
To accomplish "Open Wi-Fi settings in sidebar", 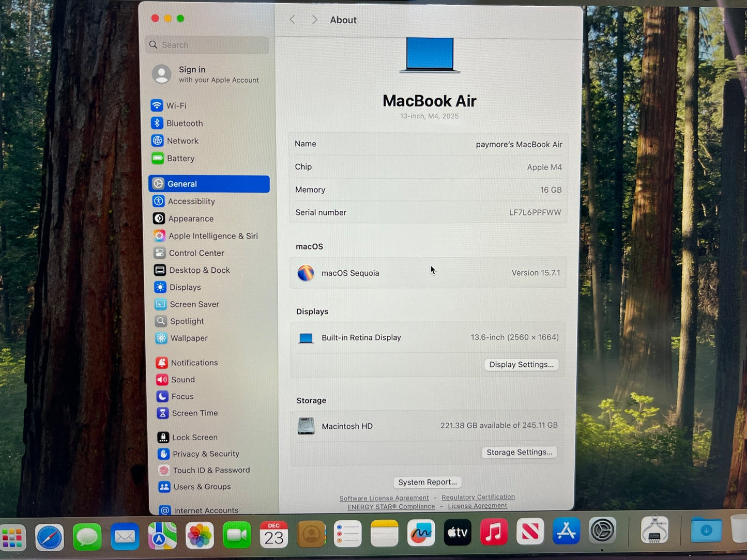I will coord(176,105).
